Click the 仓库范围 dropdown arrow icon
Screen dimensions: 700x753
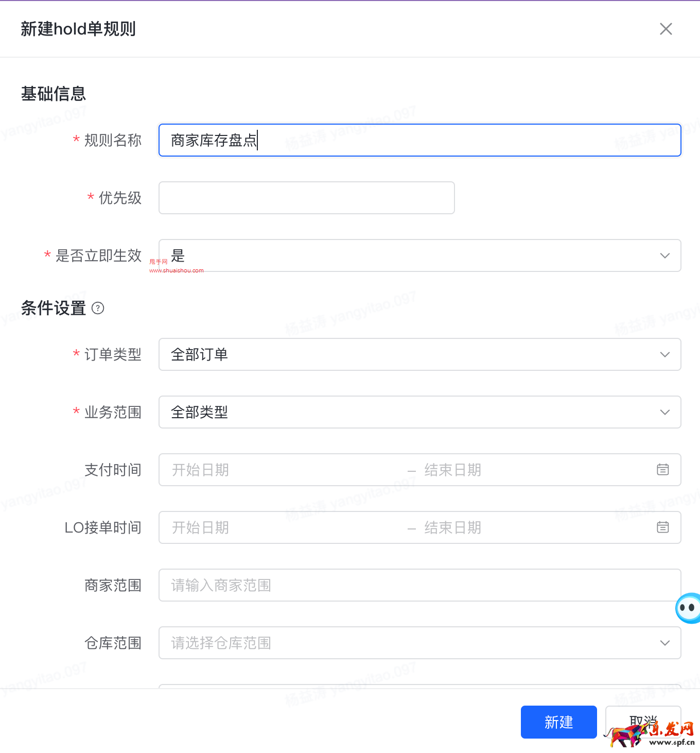click(x=664, y=643)
